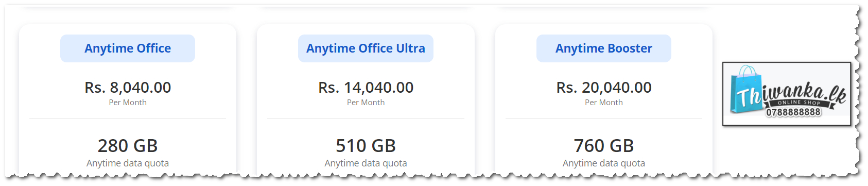Click the Rs. 8,040.00 price
Screen dimensions: 868x186
pos(128,88)
